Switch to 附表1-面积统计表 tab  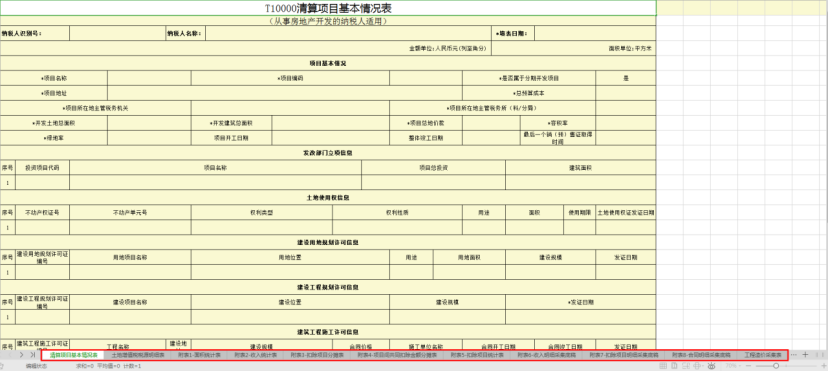(x=199, y=355)
